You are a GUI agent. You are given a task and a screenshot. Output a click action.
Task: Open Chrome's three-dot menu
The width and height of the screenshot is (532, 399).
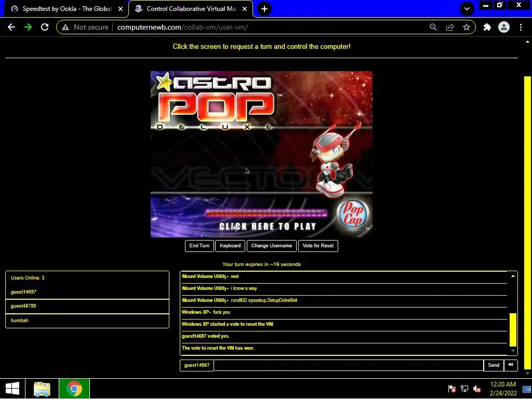point(521,27)
